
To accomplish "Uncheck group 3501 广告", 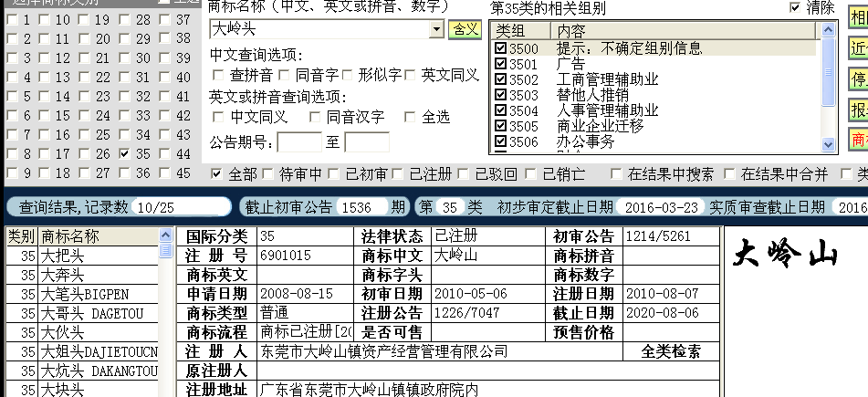I will [x=501, y=64].
